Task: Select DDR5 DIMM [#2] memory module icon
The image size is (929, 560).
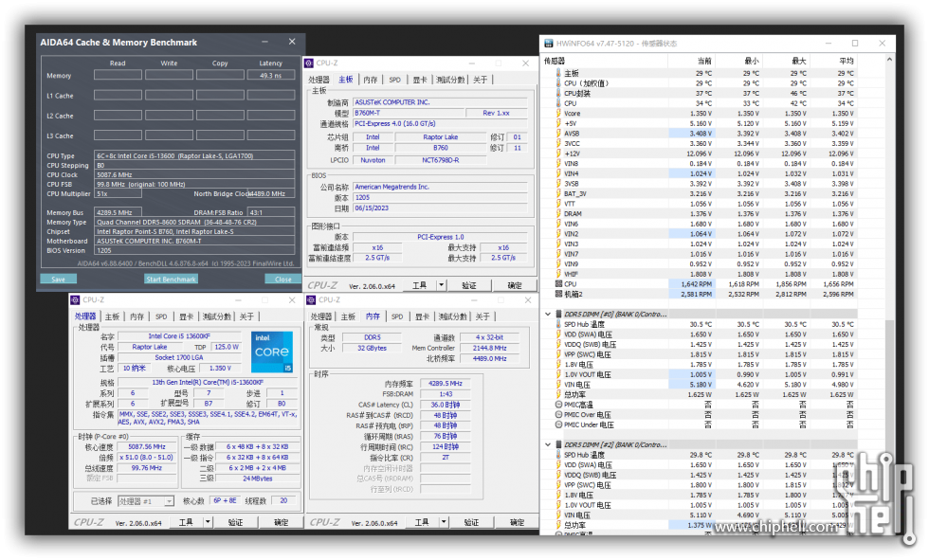Action: [x=558, y=444]
